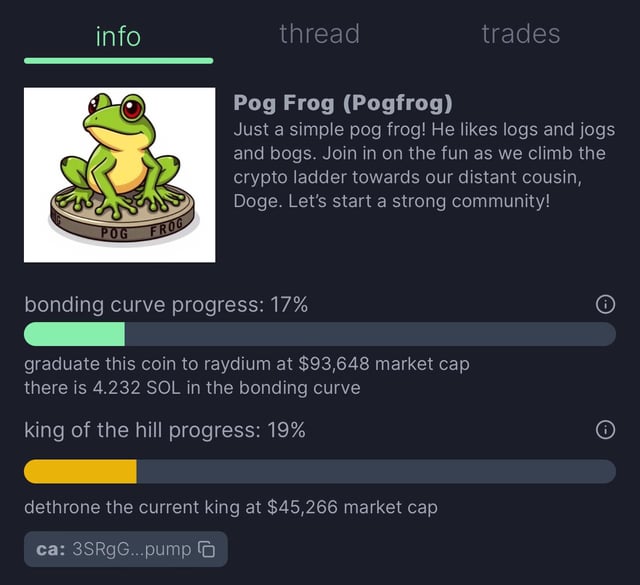Click the bonding curve progress: 17% label
This screenshot has height=585, width=640.
pos(166,305)
